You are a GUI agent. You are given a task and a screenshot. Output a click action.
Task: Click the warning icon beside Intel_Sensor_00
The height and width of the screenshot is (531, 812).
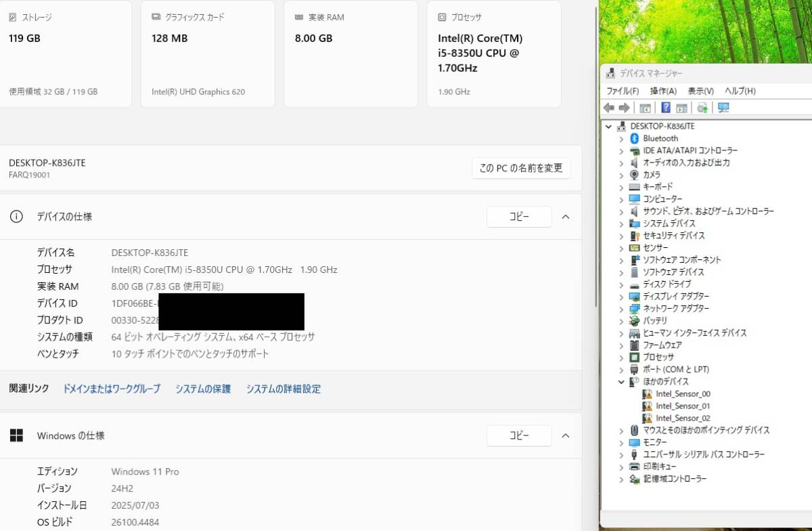pyautogui.click(x=647, y=394)
